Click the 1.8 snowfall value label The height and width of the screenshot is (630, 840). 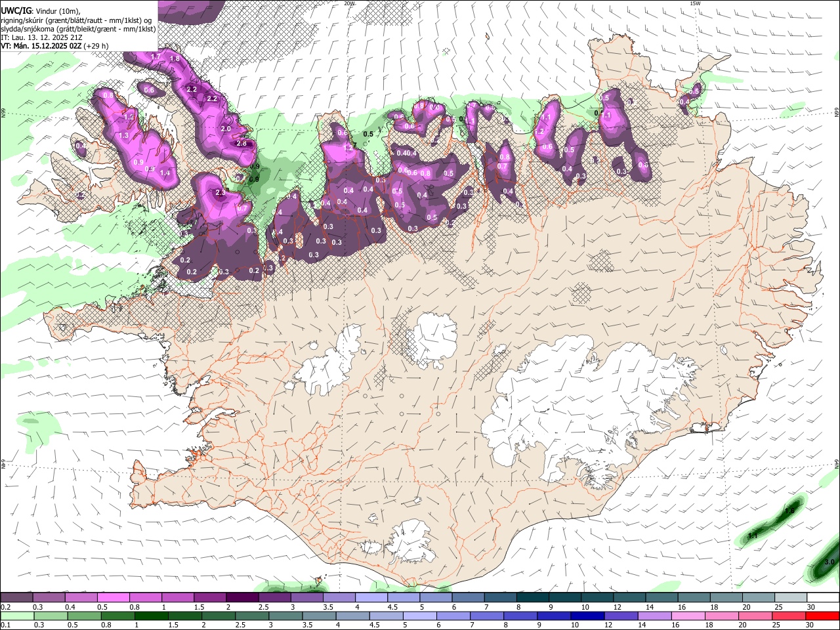[x=175, y=59]
